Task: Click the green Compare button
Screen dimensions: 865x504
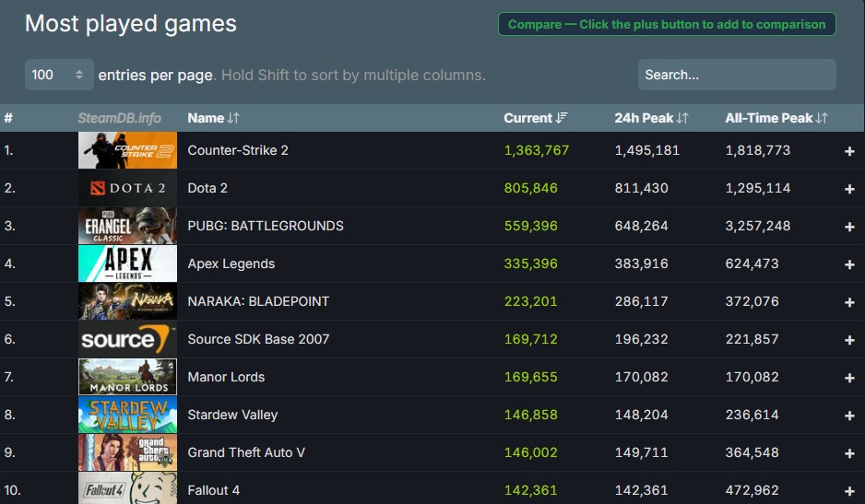Action: click(x=667, y=25)
